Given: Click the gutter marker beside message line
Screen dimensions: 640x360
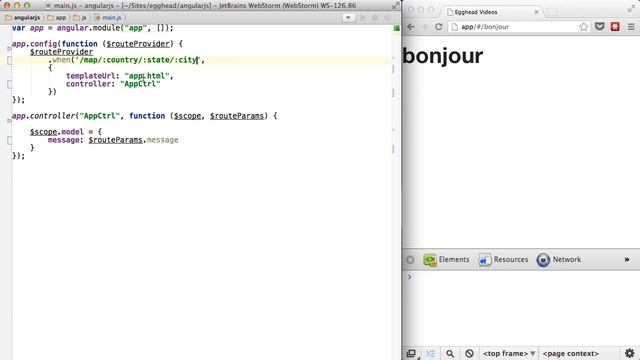Looking at the screenshot, I should [9, 140].
